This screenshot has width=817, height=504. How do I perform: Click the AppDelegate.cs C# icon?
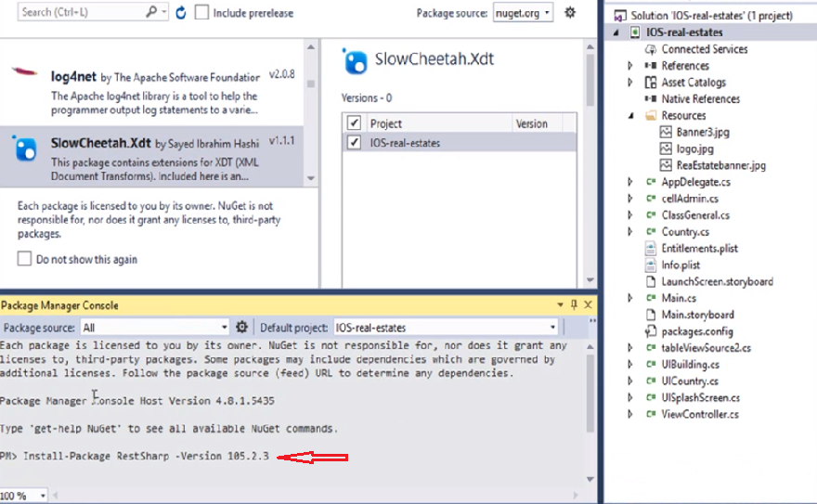[x=650, y=182]
